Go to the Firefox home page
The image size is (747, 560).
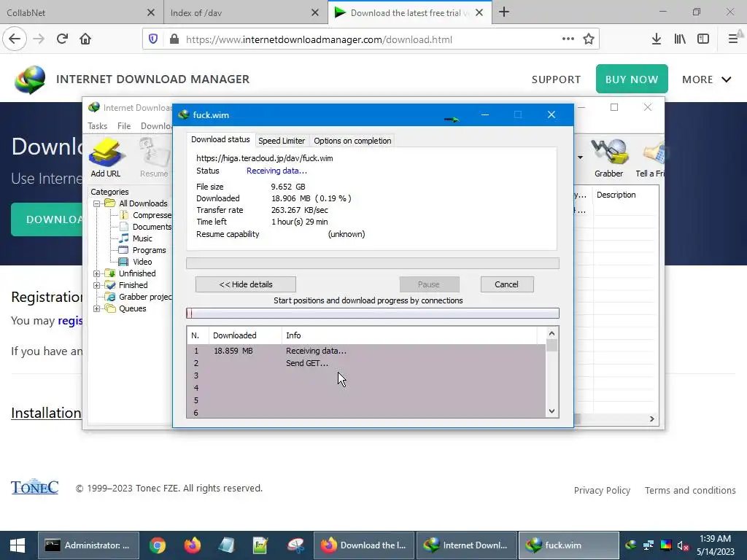[85, 39]
